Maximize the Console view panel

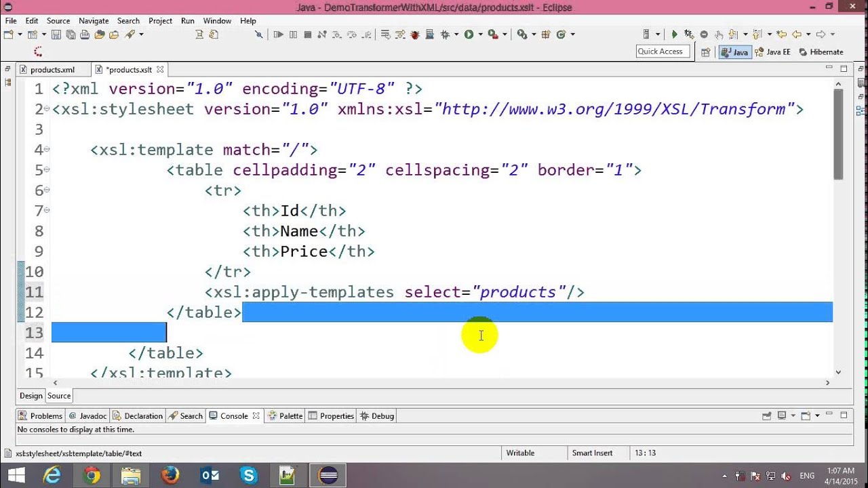coord(844,415)
